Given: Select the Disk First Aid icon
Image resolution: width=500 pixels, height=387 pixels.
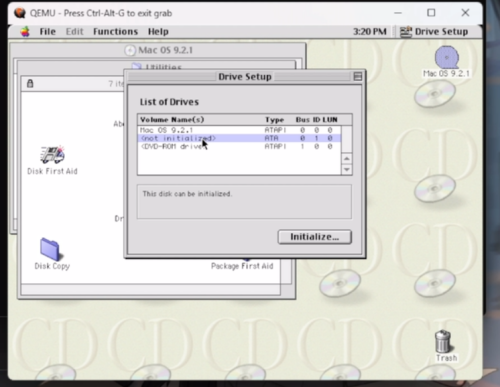Looking at the screenshot, I should click(52, 155).
